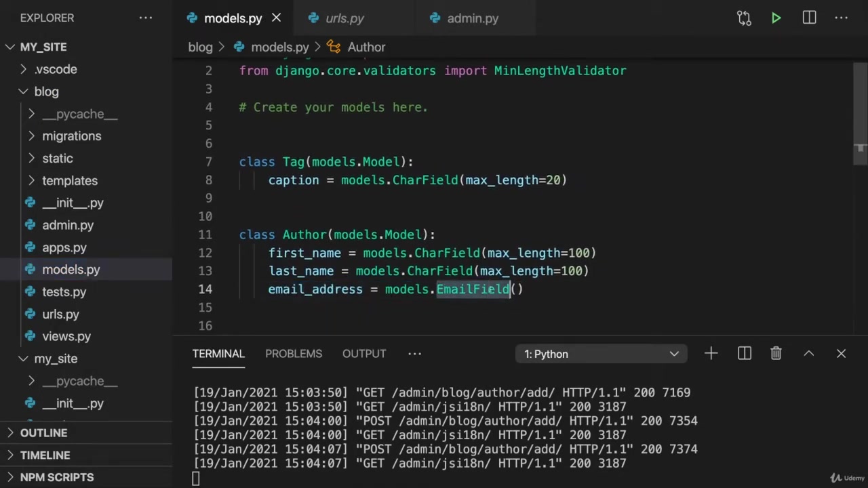Close the models.py editor tab
The image size is (868, 488).
[276, 18]
